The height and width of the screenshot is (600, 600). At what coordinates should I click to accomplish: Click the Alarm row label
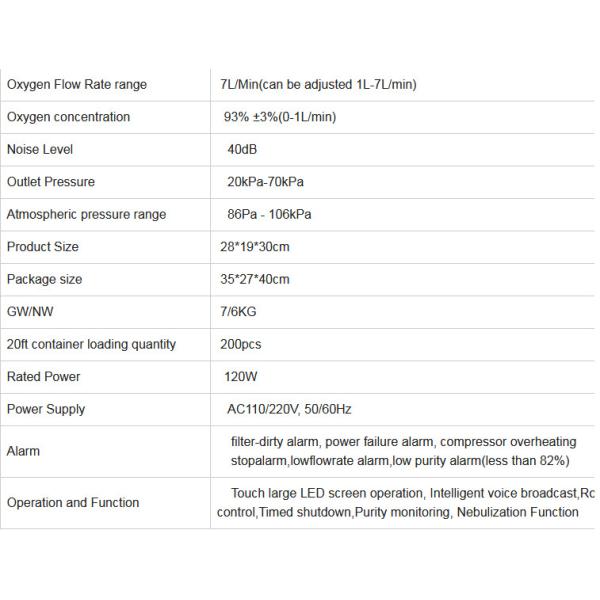tap(24, 451)
